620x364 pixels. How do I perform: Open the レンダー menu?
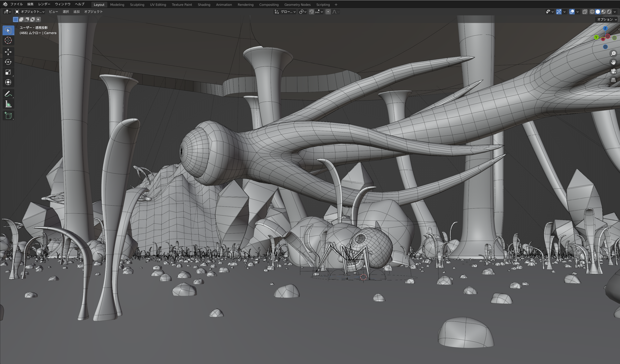(x=44, y=4)
